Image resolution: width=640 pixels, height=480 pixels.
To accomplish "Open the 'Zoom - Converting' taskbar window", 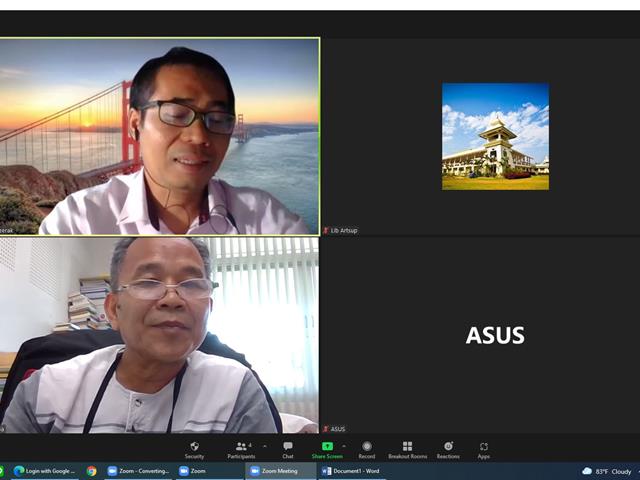I will point(138,471).
